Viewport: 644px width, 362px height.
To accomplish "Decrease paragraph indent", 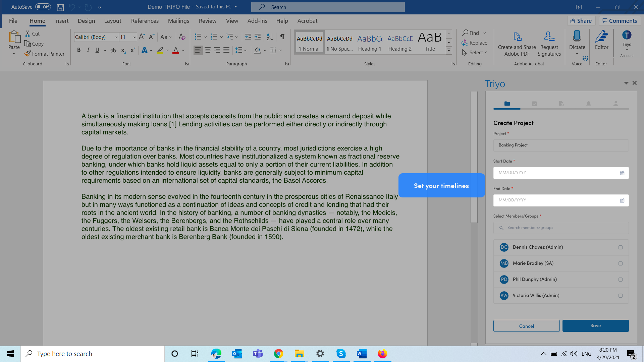I will click(248, 37).
